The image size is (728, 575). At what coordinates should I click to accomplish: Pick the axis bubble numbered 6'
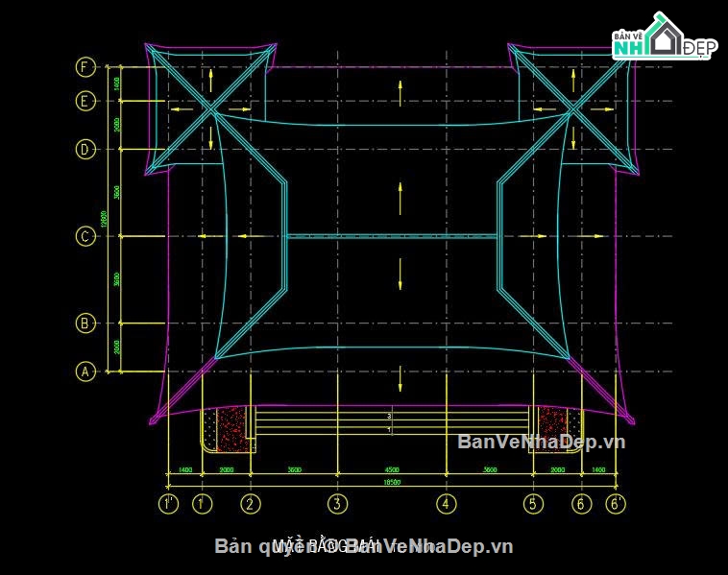tap(616, 504)
